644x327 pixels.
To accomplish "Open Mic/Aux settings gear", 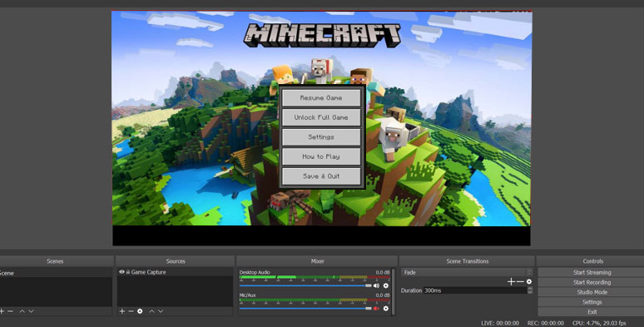I will tap(386, 309).
